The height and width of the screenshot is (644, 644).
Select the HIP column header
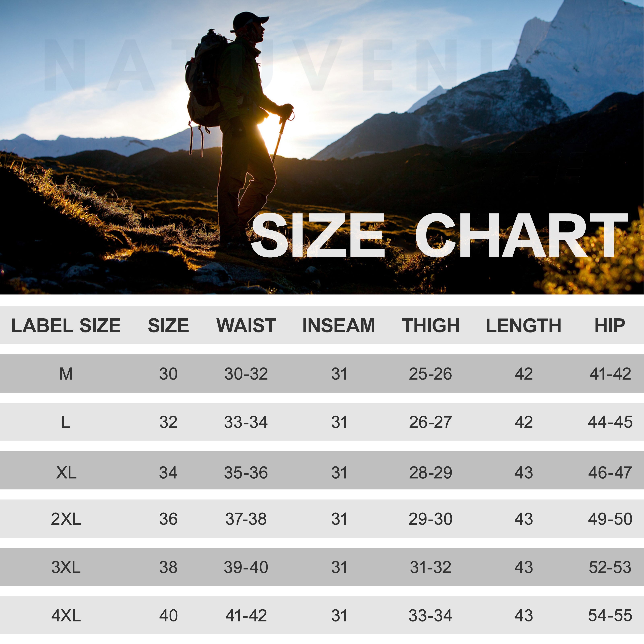point(610,325)
